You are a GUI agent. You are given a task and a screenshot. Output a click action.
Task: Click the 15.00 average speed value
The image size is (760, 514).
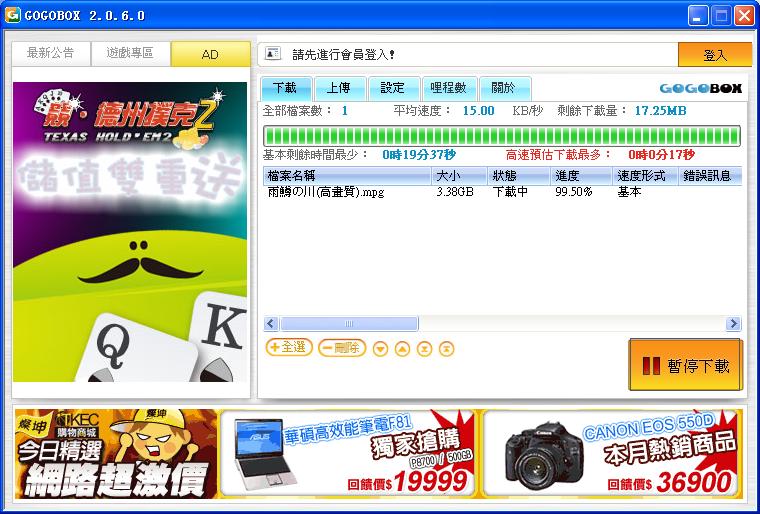click(478, 111)
